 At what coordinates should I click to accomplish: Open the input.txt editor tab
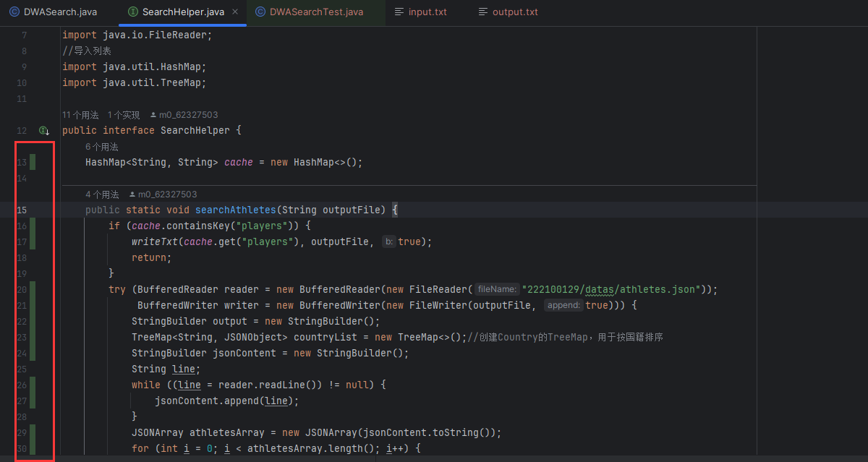pyautogui.click(x=427, y=12)
